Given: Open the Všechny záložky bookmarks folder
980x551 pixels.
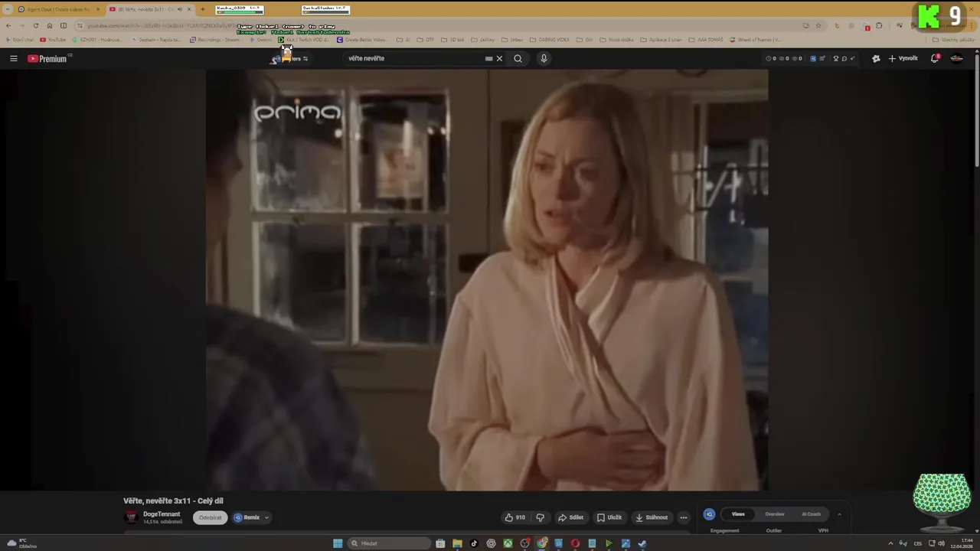Looking at the screenshot, I should pyautogui.click(x=953, y=40).
